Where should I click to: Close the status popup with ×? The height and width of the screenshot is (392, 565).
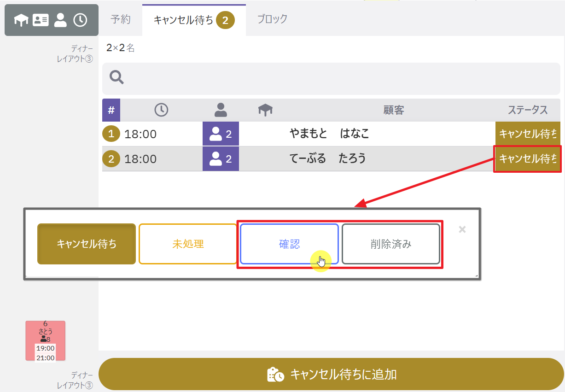coord(462,229)
